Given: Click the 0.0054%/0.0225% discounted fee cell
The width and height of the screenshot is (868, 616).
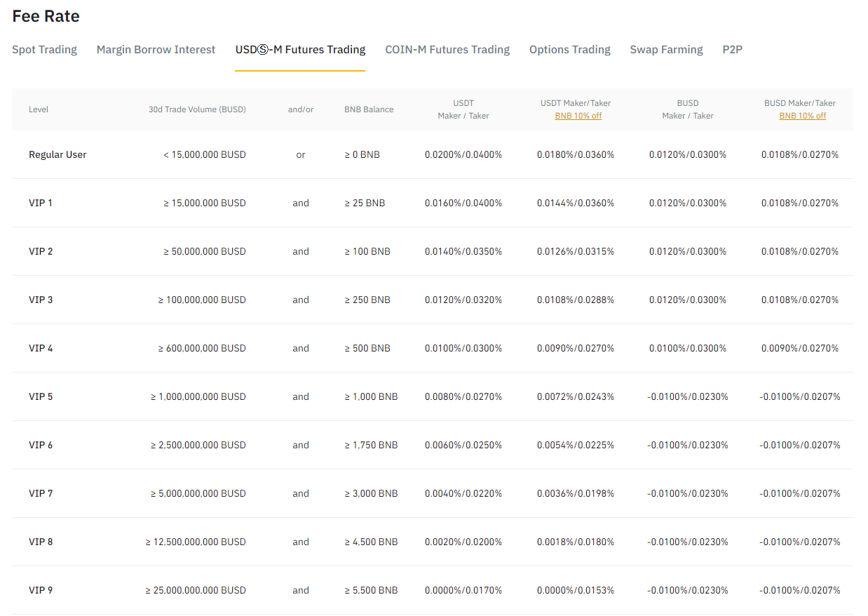Looking at the screenshot, I should 576,445.
